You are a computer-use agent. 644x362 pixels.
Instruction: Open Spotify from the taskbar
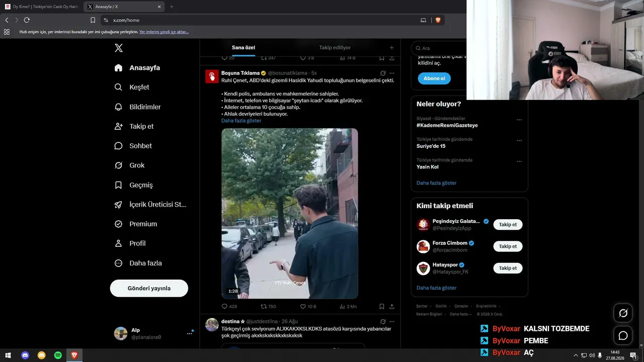click(58, 355)
